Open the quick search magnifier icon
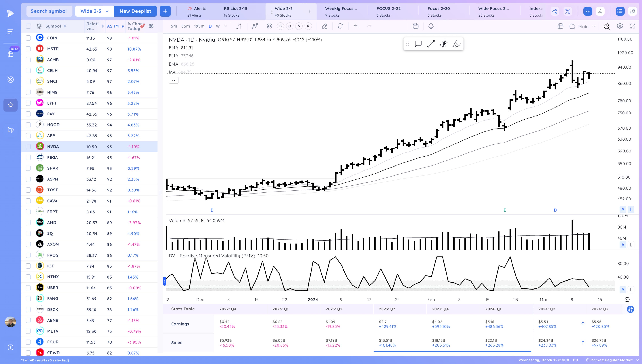The height and width of the screenshot is (364, 642). (x=607, y=26)
